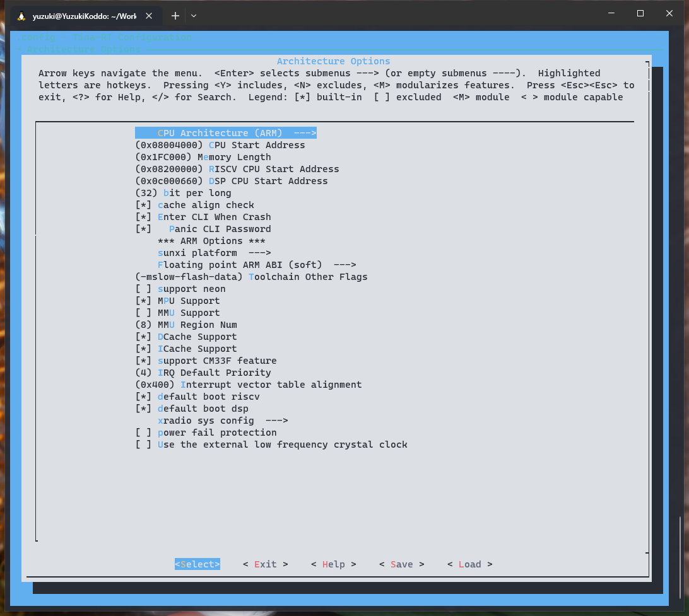The width and height of the screenshot is (689, 616).
Task: Maximize the terminal window
Action: pos(640,13)
